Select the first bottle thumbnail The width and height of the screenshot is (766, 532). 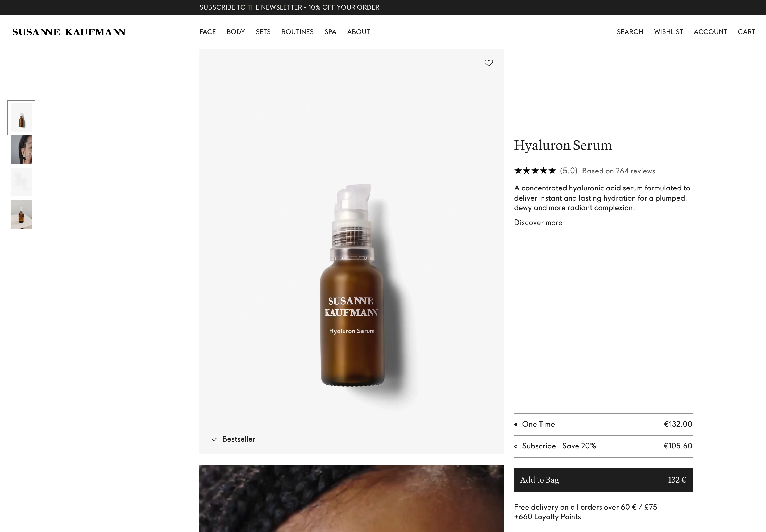click(21, 118)
